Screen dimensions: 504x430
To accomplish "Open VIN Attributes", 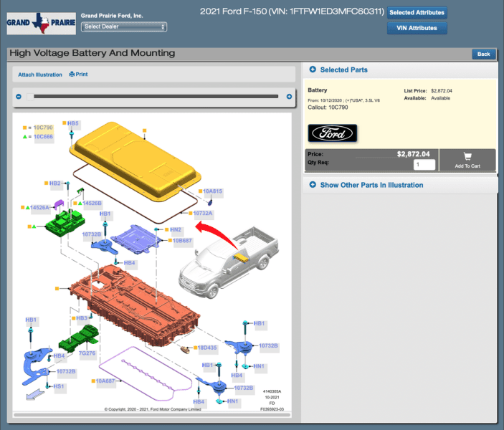I will click(417, 29).
